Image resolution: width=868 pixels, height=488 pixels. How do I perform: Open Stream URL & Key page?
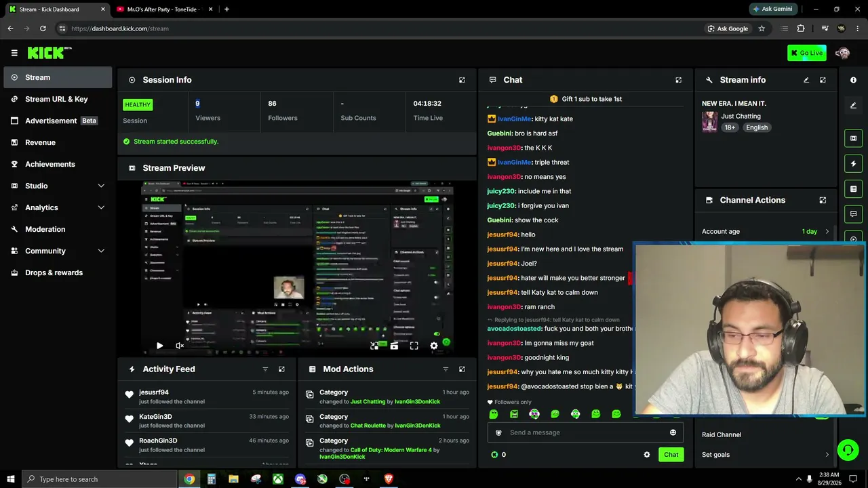(x=58, y=99)
